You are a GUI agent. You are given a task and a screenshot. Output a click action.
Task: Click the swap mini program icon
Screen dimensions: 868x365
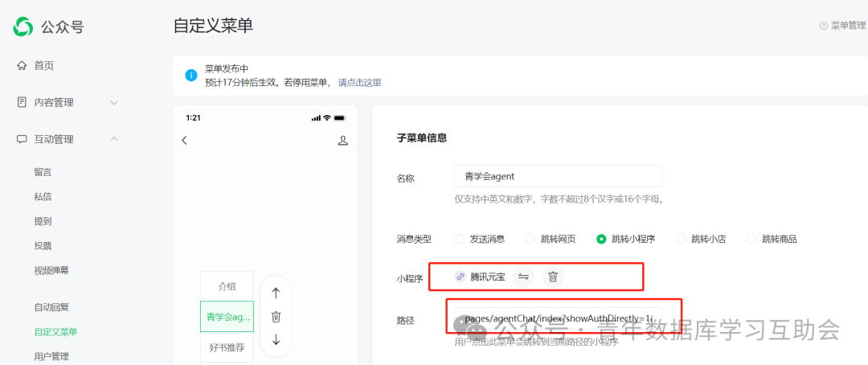tap(523, 277)
